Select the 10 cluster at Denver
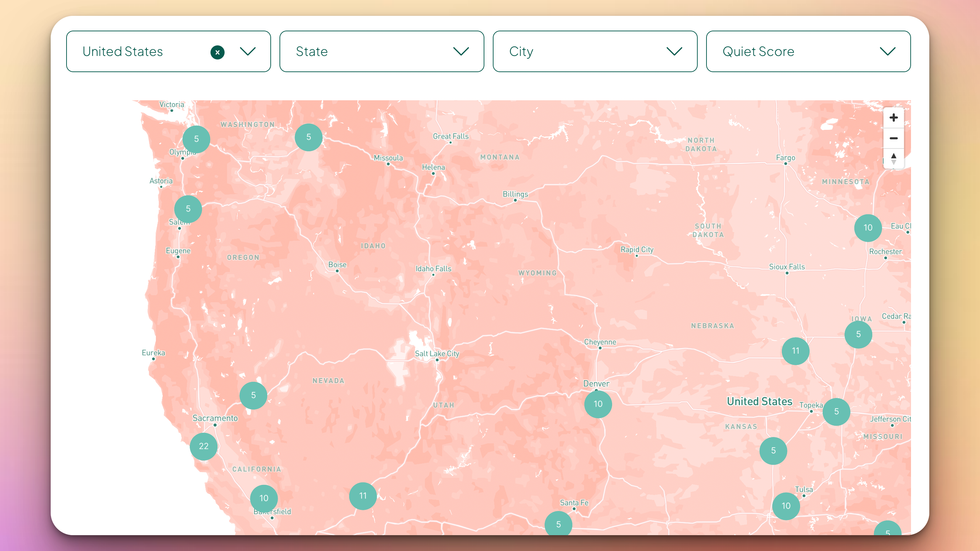Image resolution: width=980 pixels, height=551 pixels. 598,404
